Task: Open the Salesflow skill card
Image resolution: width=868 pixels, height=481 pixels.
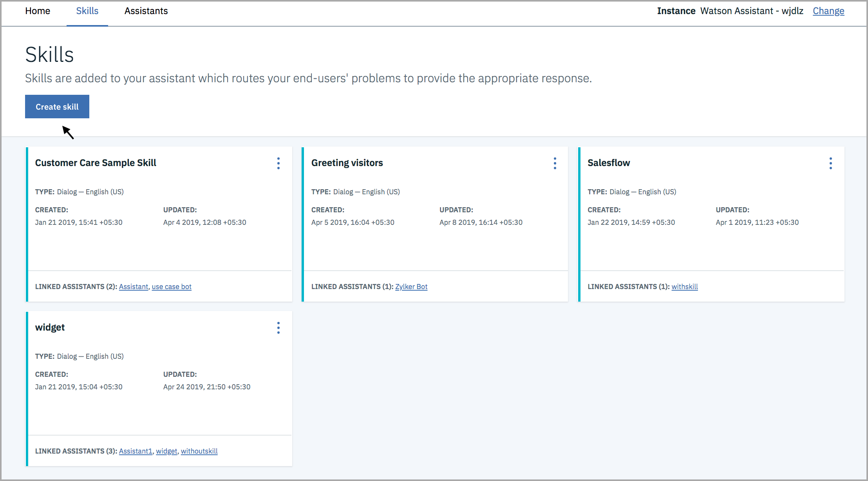Action: pyautogui.click(x=609, y=163)
